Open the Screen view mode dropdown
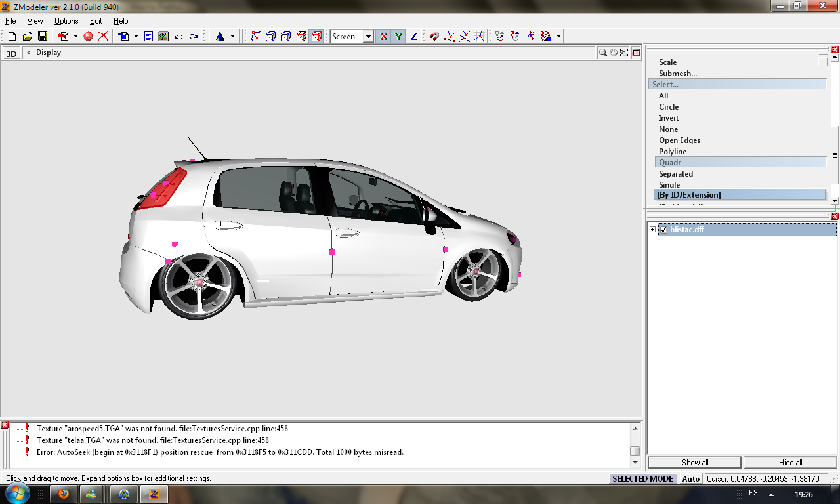The height and width of the screenshot is (504, 840). (368, 37)
